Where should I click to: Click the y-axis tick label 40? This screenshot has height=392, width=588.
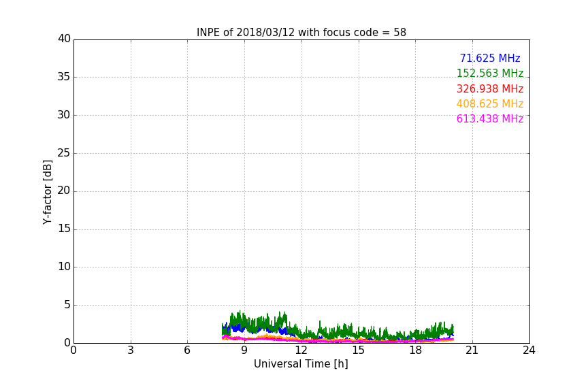64,39
